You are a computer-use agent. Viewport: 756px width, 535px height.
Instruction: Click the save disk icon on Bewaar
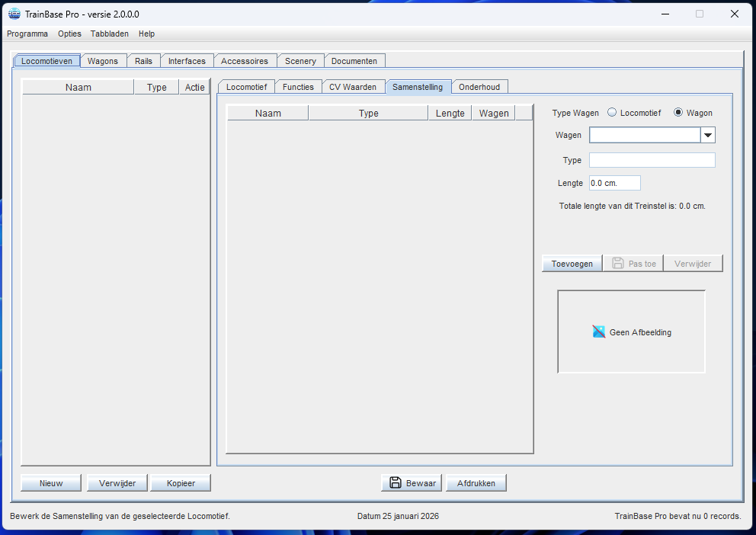pos(396,482)
